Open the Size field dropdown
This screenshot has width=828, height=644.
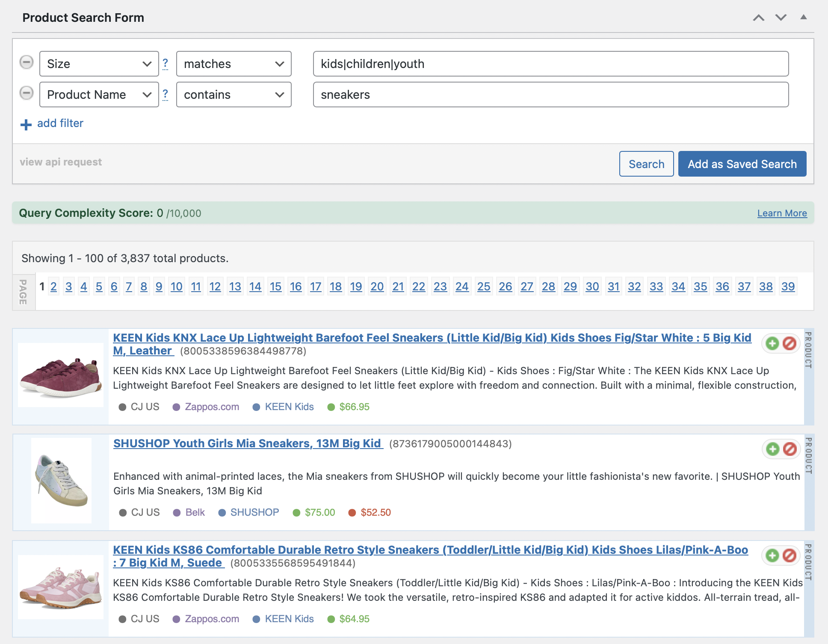[99, 64]
